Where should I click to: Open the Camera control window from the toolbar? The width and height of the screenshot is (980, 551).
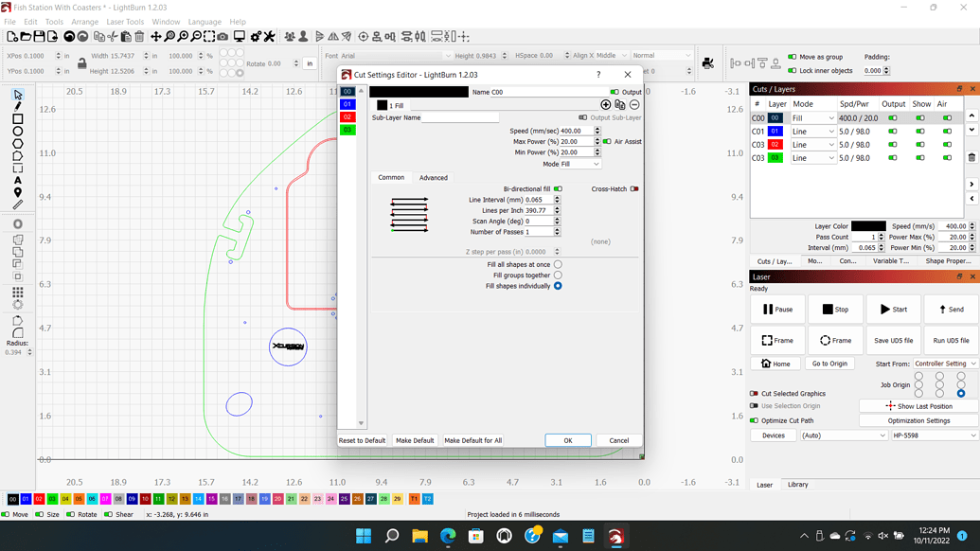pyautogui.click(x=223, y=38)
